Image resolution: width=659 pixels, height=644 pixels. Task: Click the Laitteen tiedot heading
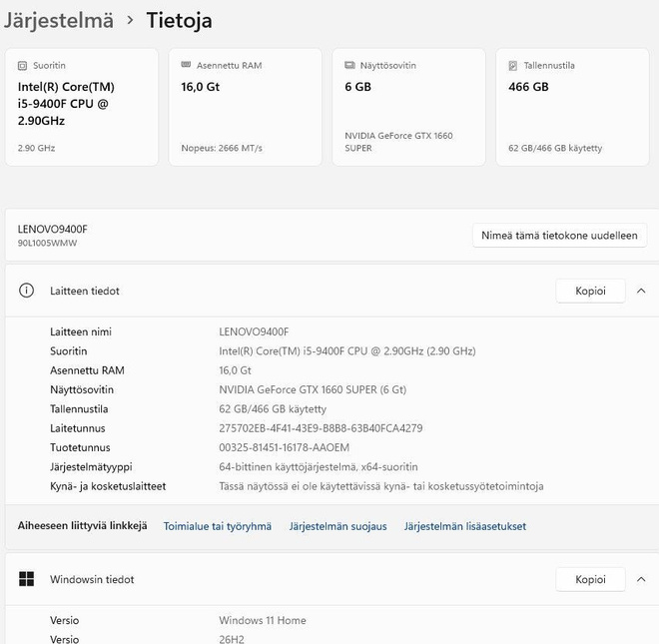[x=85, y=291]
